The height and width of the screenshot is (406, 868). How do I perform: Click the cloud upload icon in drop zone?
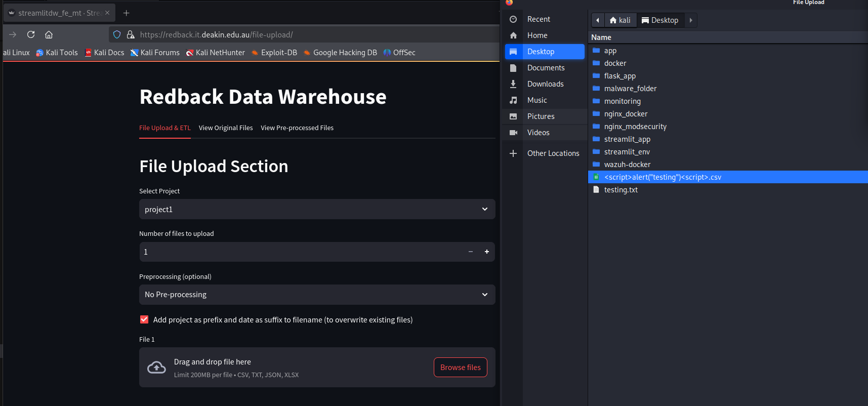pyautogui.click(x=156, y=368)
